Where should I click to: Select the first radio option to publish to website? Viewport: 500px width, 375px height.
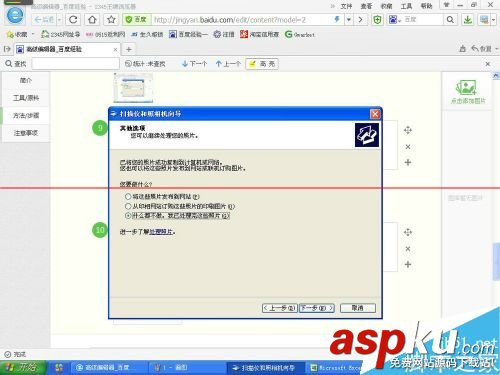click(x=128, y=197)
